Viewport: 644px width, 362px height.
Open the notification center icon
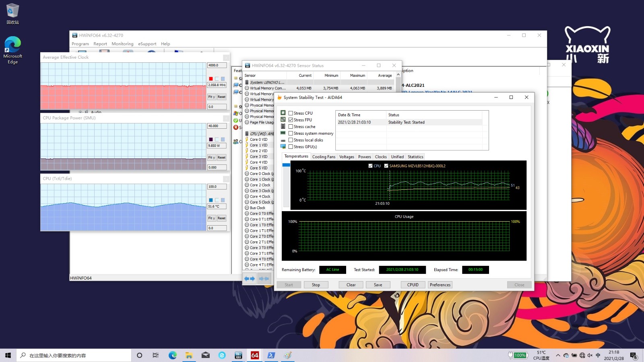coord(634,356)
